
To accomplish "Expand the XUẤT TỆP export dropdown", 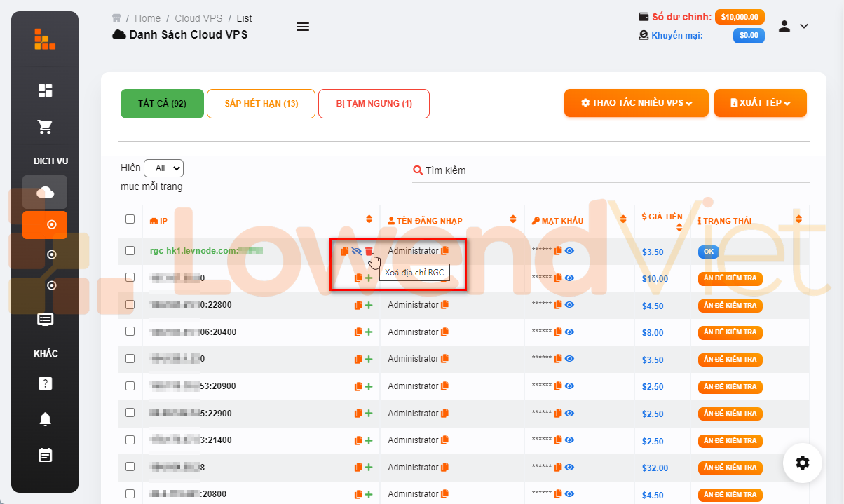I will (x=760, y=103).
